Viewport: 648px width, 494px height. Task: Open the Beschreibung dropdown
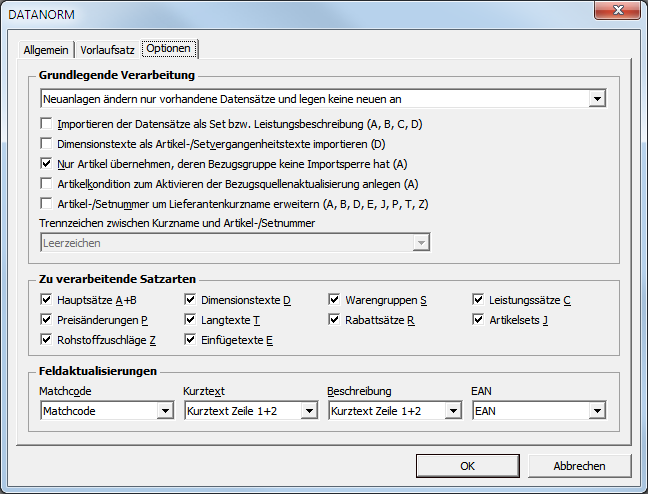tap(452, 410)
